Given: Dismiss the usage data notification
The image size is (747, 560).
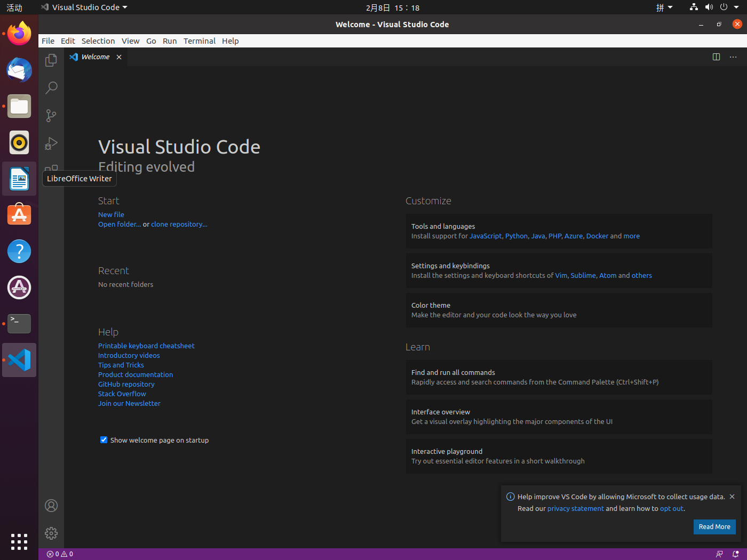Looking at the screenshot, I should point(732,497).
